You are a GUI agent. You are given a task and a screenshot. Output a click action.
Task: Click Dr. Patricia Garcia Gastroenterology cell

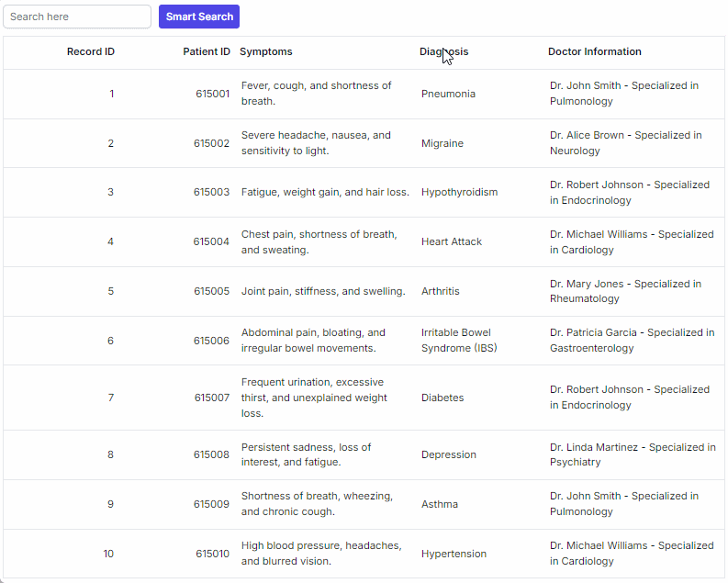pyautogui.click(x=632, y=341)
